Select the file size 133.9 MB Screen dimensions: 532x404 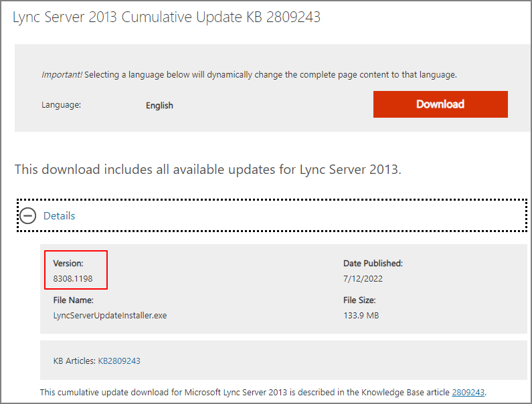pyautogui.click(x=361, y=316)
